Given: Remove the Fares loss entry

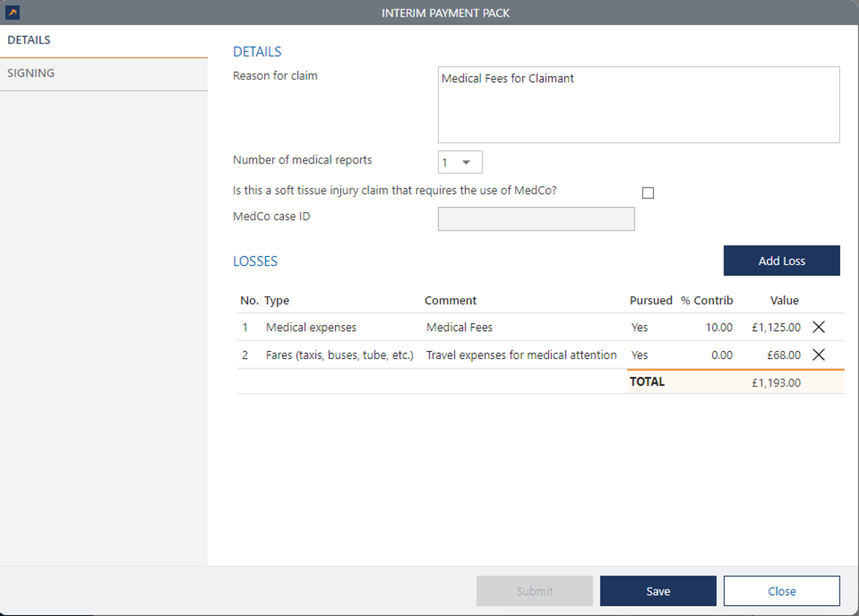Looking at the screenshot, I should click(x=818, y=355).
